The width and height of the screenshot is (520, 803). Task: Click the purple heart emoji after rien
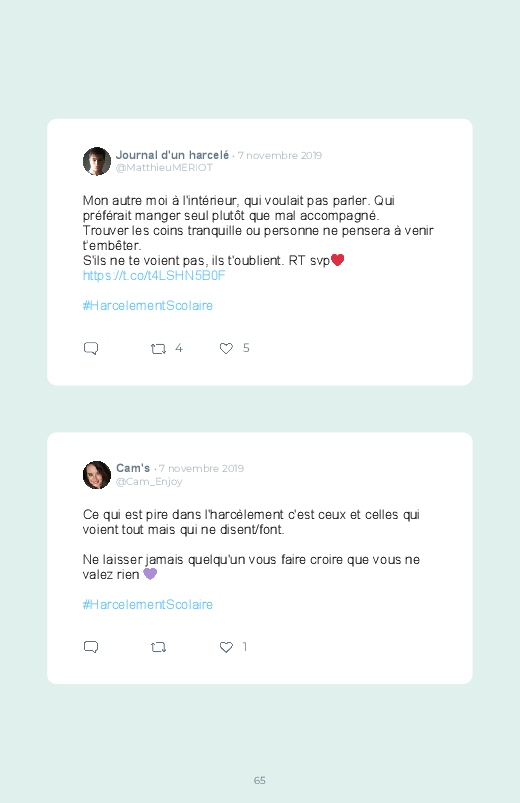150,574
